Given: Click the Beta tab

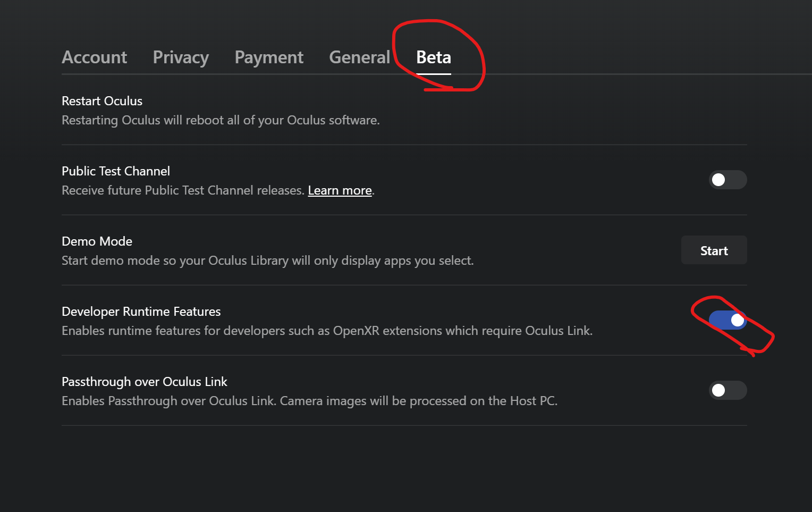Looking at the screenshot, I should pyautogui.click(x=434, y=57).
